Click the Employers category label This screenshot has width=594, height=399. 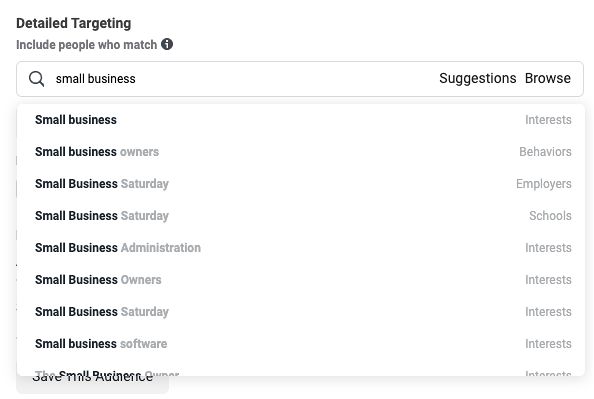pos(544,184)
